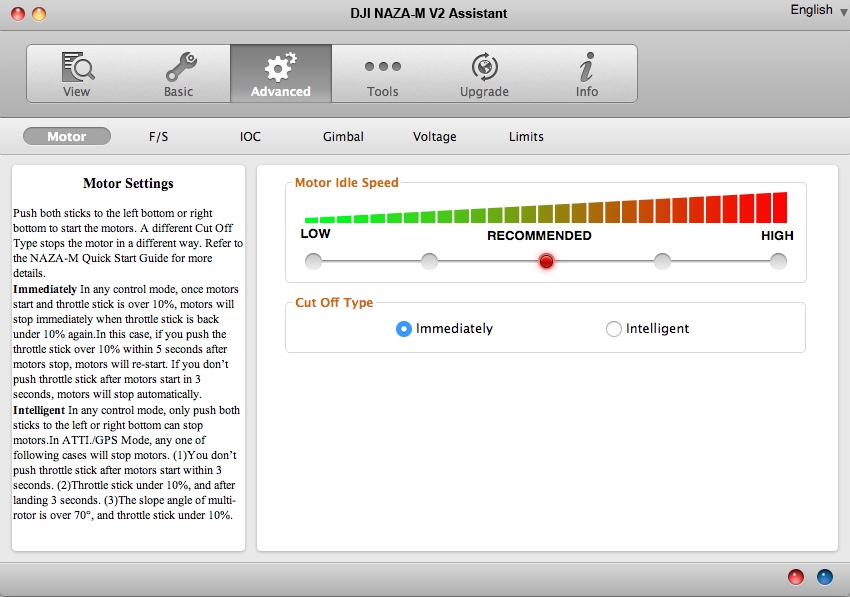
Task: Set motor idle speed to LOW stop
Action: pyautogui.click(x=313, y=261)
